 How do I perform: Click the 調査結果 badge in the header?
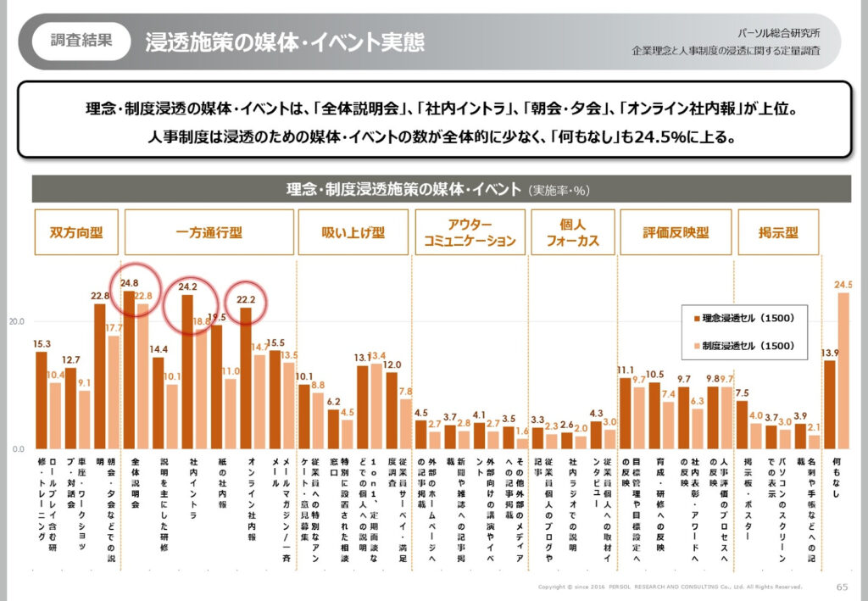click(x=81, y=41)
